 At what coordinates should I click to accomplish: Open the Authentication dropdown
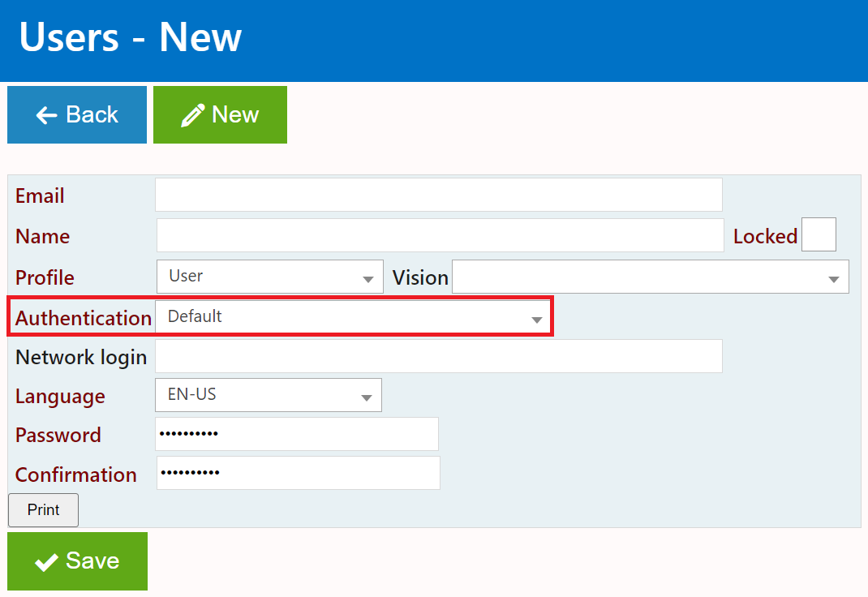[x=354, y=317]
